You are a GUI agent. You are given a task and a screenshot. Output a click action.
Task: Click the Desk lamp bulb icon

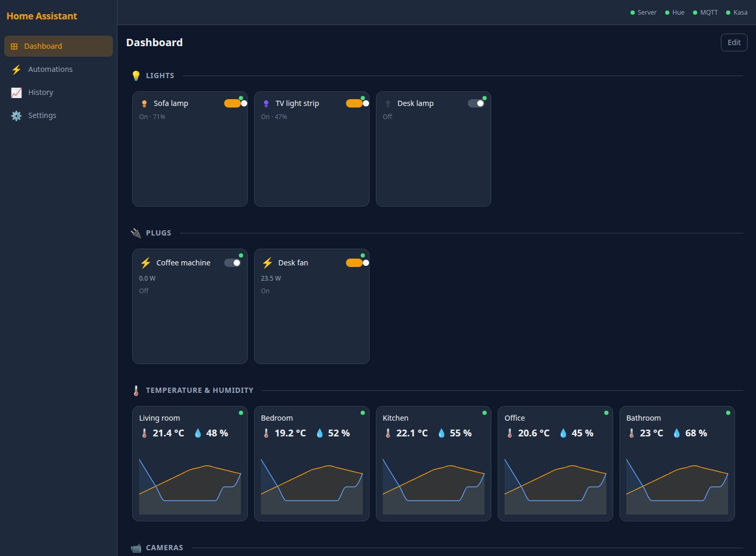[x=388, y=103]
